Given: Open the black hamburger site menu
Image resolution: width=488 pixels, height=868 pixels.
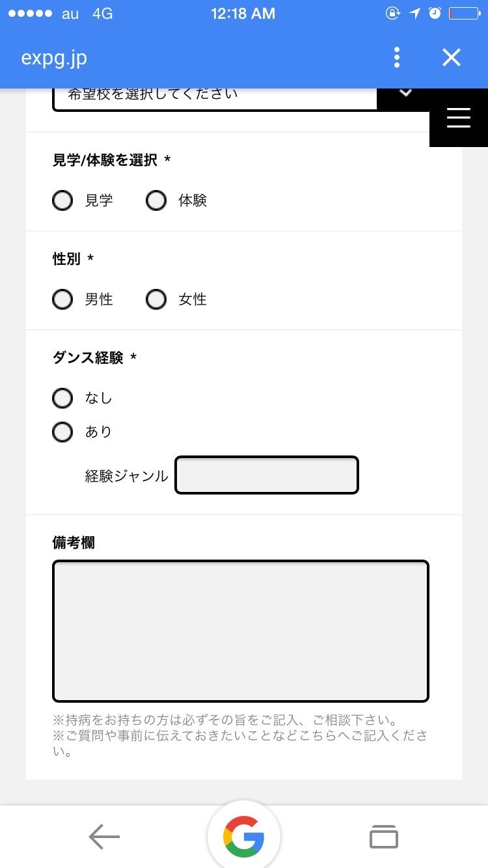Looking at the screenshot, I should pyautogui.click(x=458, y=118).
